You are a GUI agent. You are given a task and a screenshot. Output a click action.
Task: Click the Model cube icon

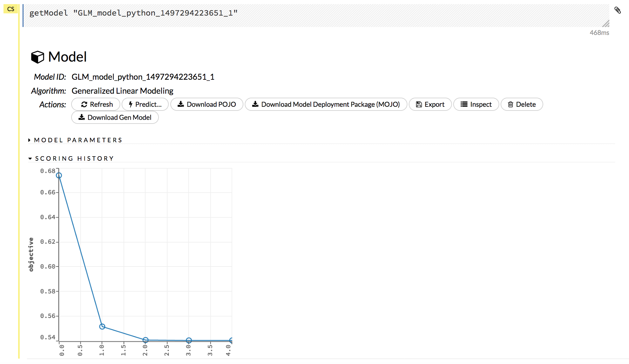[x=37, y=57]
